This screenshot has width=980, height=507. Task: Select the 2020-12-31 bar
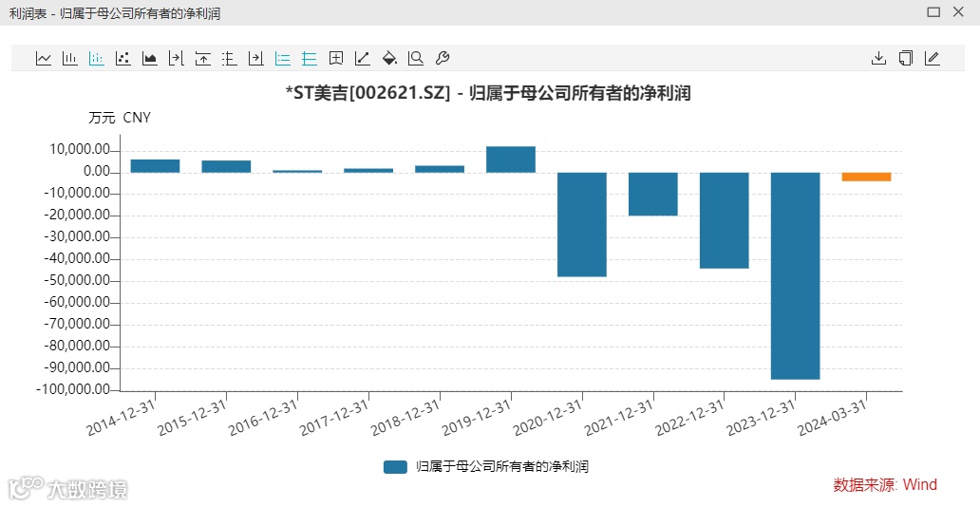582,224
